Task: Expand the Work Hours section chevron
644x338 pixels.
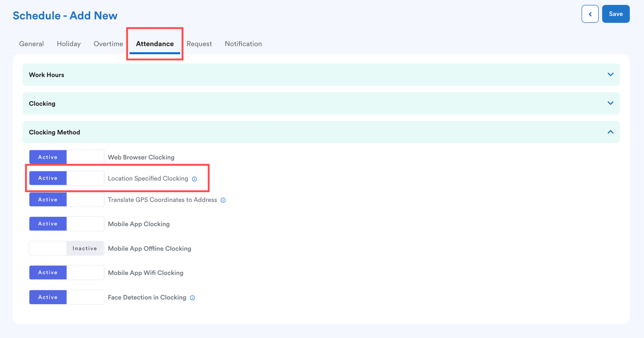Action: tap(610, 75)
